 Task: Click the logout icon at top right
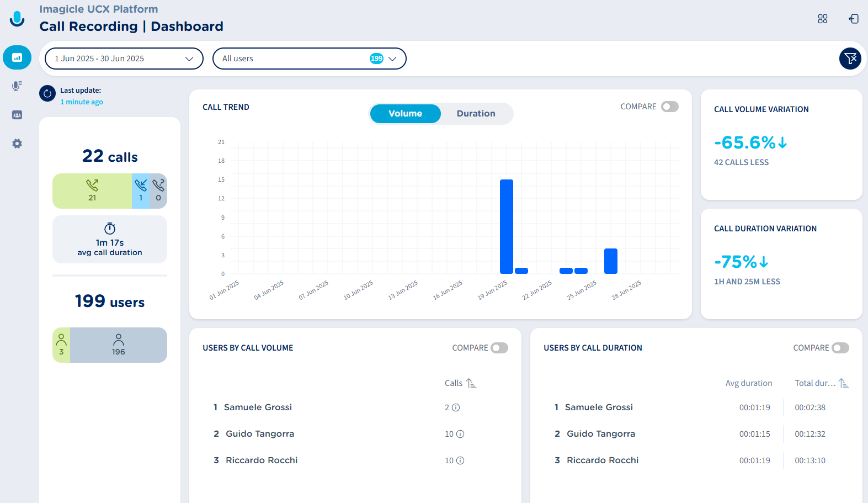pyautogui.click(x=853, y=19)
